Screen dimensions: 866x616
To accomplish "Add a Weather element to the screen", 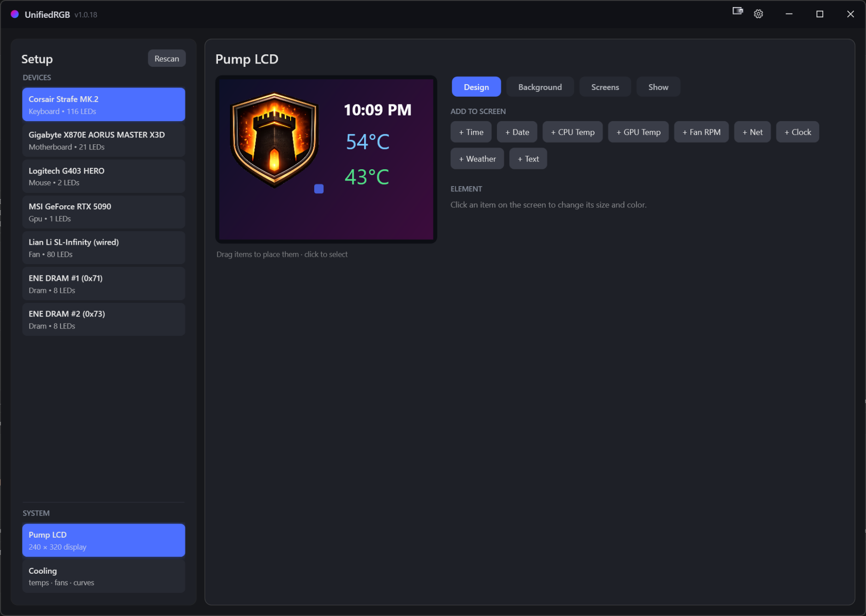I will pyautogui.click(x=477, y=159).
